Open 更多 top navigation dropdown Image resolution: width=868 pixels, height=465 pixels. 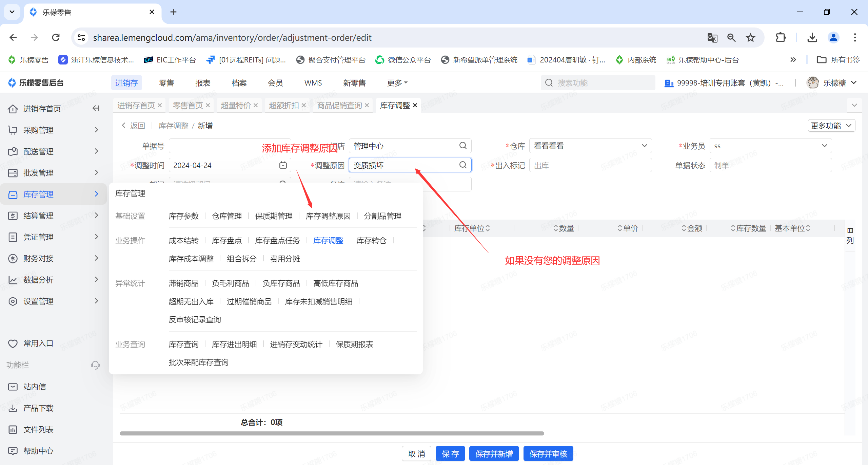[x=397, y=83]
